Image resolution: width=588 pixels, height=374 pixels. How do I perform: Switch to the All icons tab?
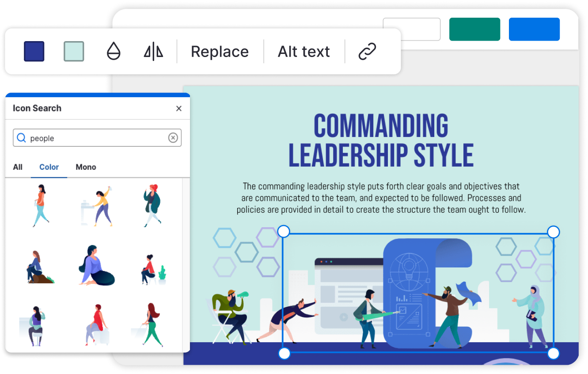click(x=18, y=167)
